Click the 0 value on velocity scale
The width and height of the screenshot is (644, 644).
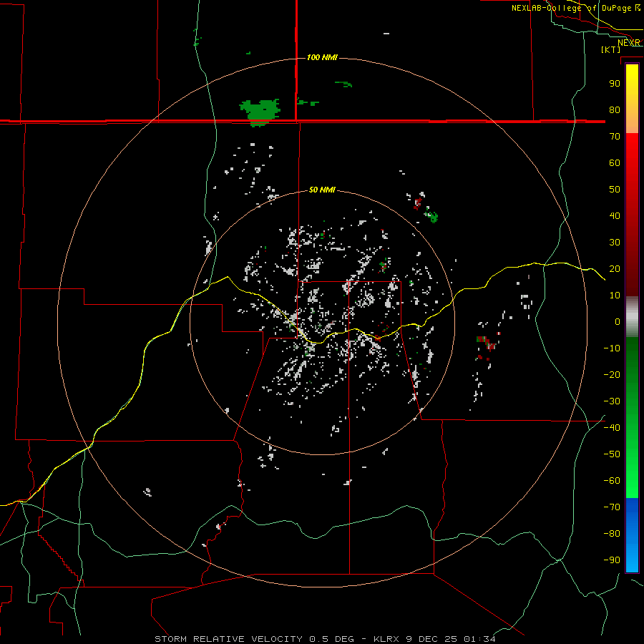point(618,321)
